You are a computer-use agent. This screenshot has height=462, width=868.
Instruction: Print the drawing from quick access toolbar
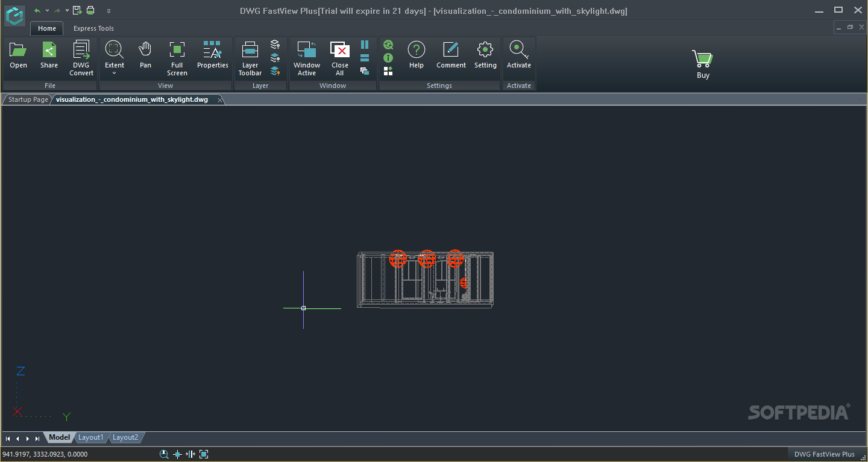coord(90,10)
